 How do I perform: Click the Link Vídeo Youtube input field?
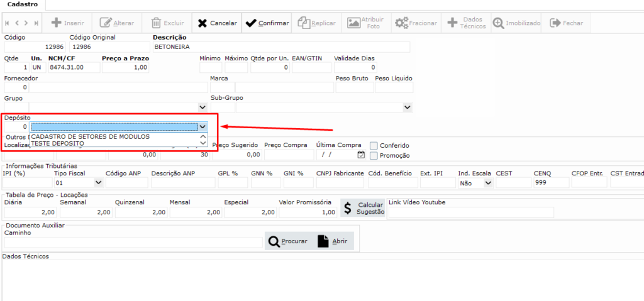470,212
